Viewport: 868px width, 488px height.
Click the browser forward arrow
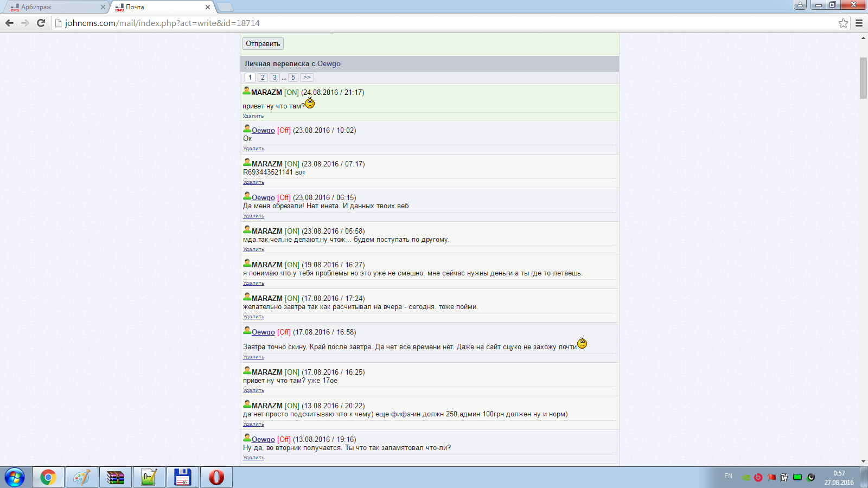[x=25, y=23]
